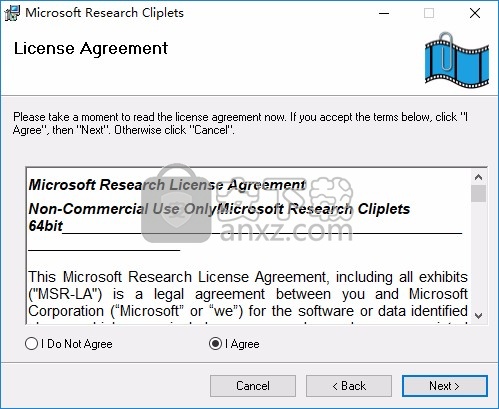Click the bold "Microsoft Research License Agreement" title
The width and height of the screenshot is (499, 409).
(167, 185)
